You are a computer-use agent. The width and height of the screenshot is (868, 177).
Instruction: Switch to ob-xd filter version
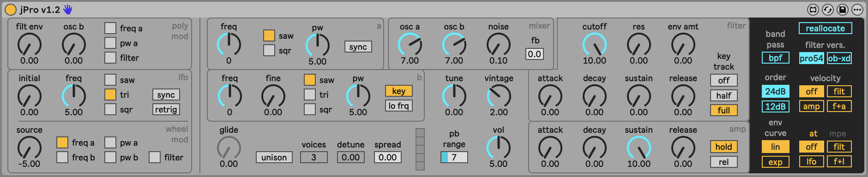click(x=839, y=58)
